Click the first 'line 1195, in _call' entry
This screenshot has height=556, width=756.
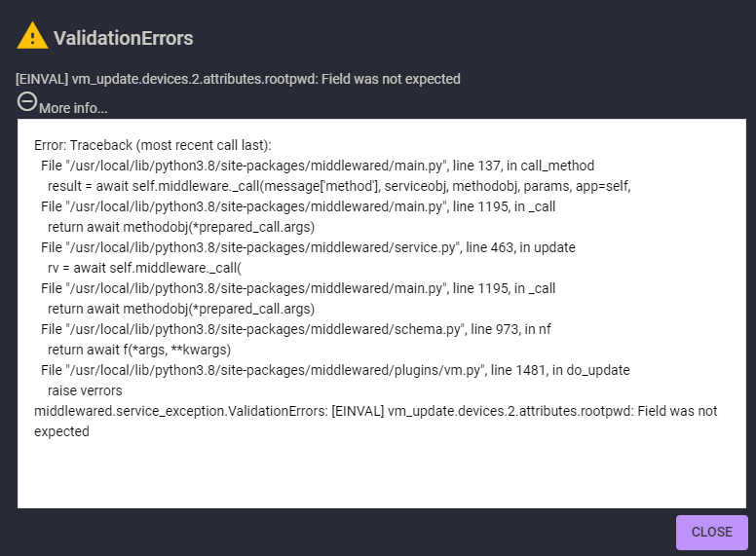(297, 206)
